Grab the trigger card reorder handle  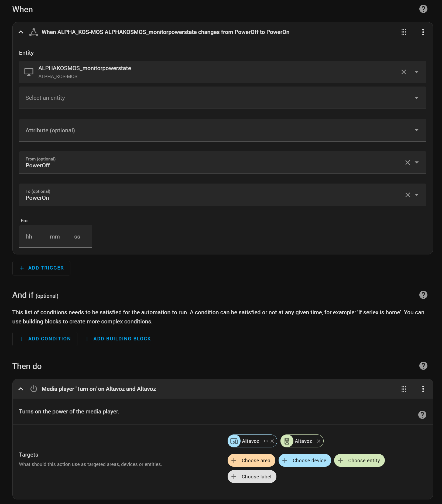click(x=403, y=32)
